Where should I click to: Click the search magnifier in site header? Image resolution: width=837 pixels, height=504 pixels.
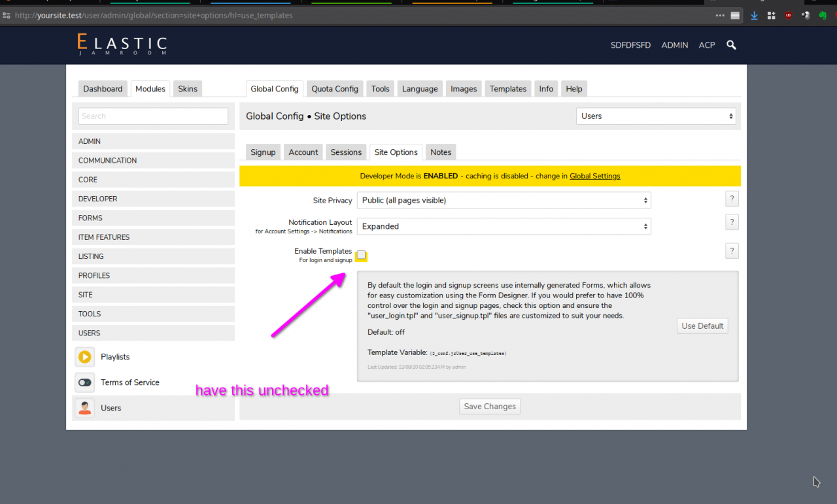point(731,45)
